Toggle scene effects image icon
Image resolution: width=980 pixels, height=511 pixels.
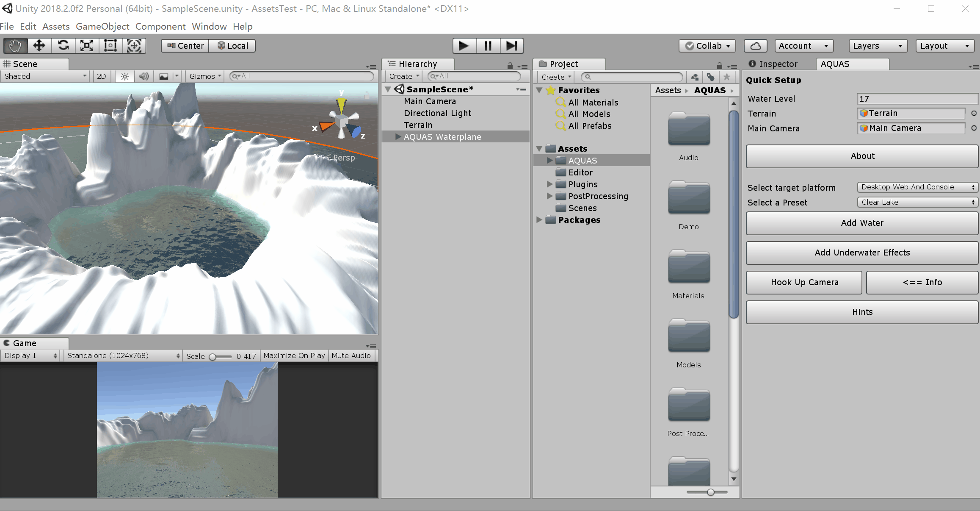tap(164, 76)
